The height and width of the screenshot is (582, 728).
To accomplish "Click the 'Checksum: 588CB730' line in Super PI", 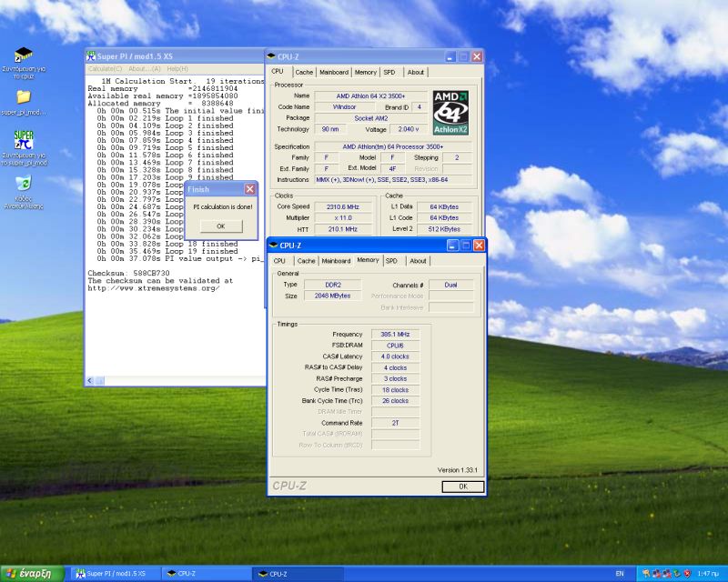I will (x=128, y=274).
